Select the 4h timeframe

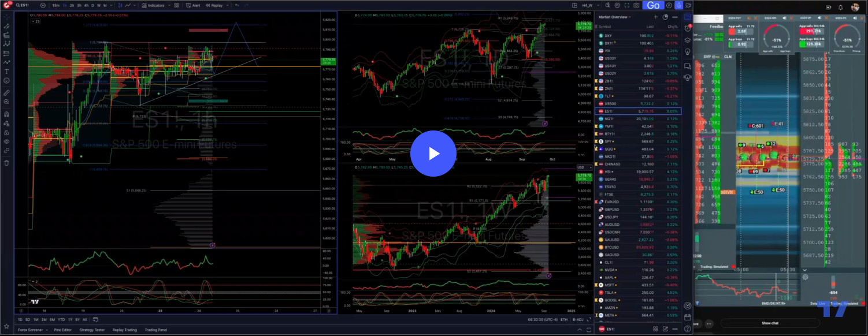pos(86,5)
